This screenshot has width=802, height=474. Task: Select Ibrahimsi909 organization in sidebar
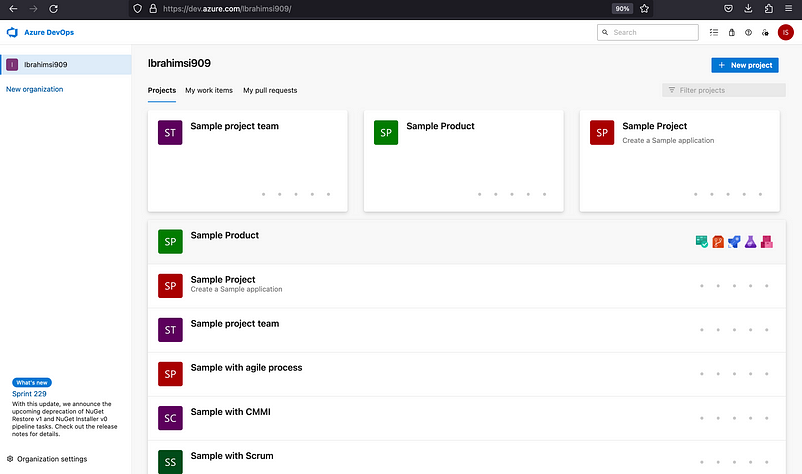click(65, 64)
